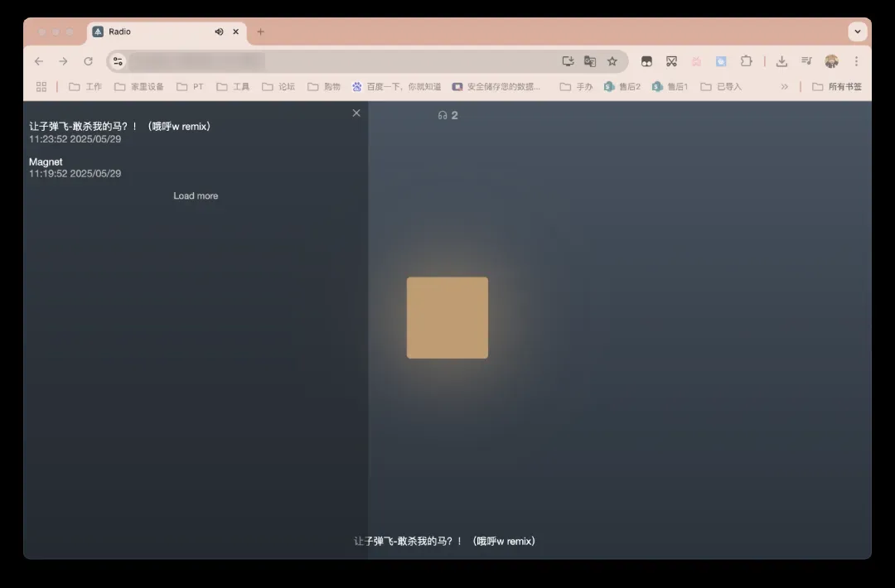Open the 所有书签 bookmarks folder

837,86
